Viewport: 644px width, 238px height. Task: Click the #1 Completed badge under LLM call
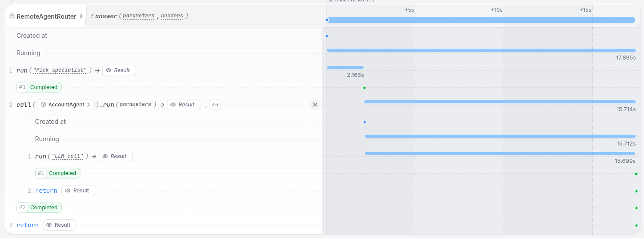point(58,173)
